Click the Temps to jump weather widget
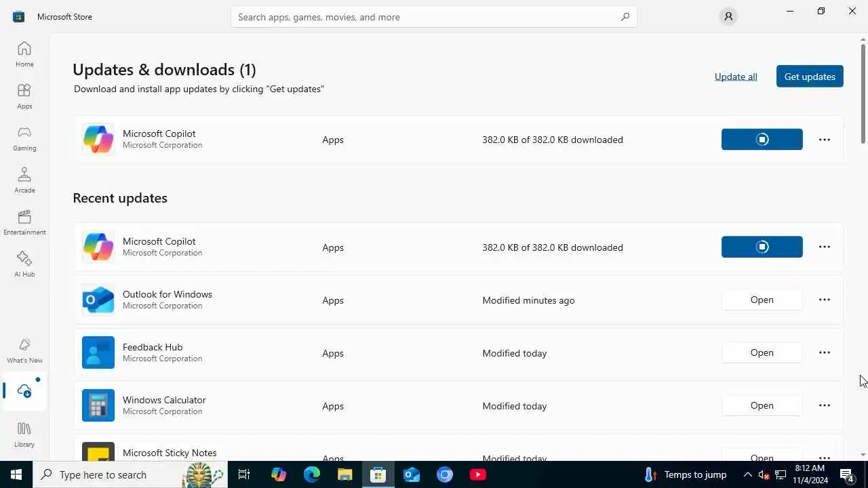Screen dimensions: 868x488 click(x=686, y=474)
